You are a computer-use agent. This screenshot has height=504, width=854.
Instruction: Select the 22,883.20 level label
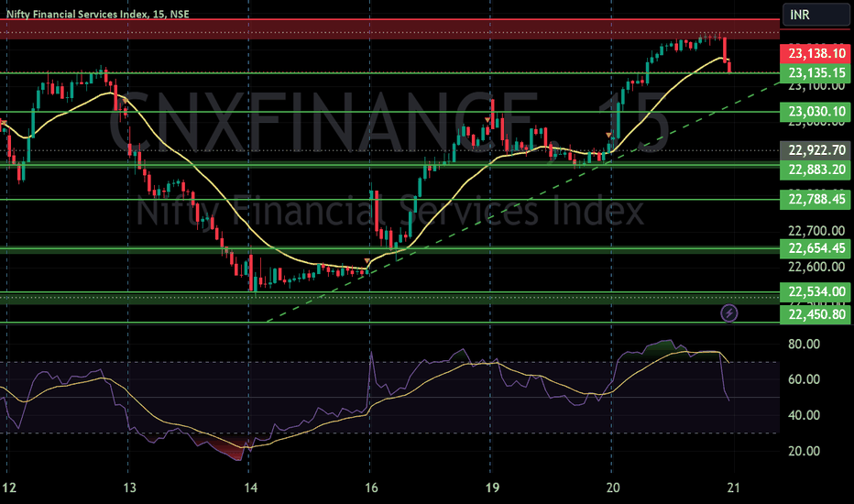point(816,170)
